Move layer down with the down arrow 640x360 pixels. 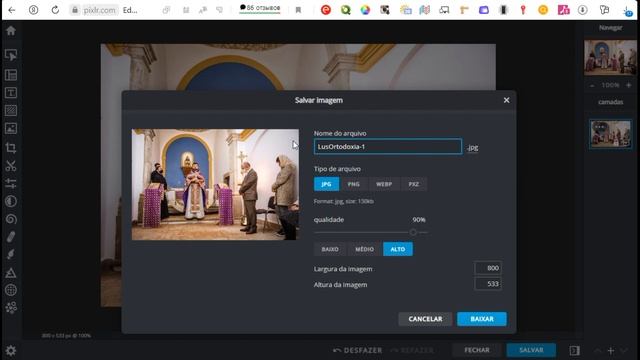[x=624, y=350]
